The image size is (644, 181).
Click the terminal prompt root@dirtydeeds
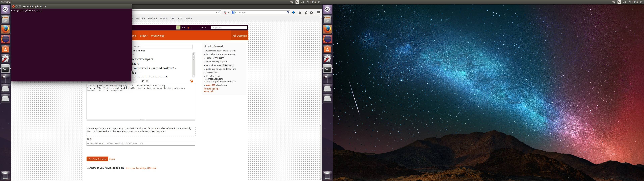pos(24,11)
